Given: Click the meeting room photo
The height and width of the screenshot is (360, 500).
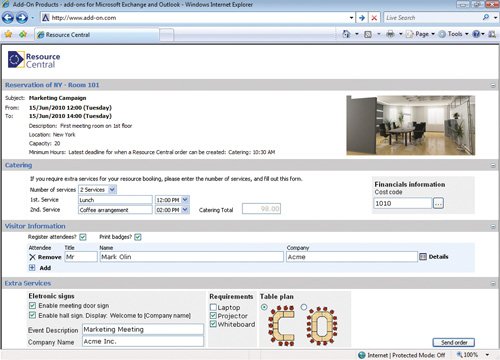Looking at the screenshot, I should [411, 125].
